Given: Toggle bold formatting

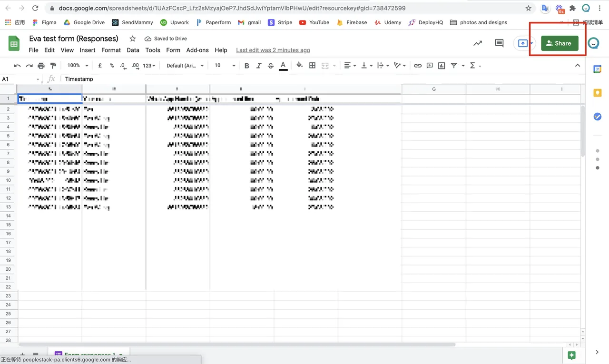Looking at the screenshot, I should 246,66.
